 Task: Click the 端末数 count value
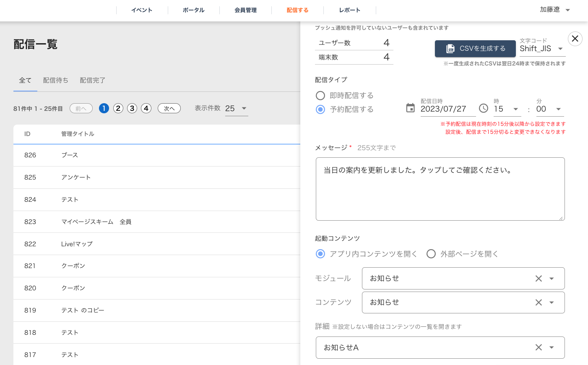point(387,57)
